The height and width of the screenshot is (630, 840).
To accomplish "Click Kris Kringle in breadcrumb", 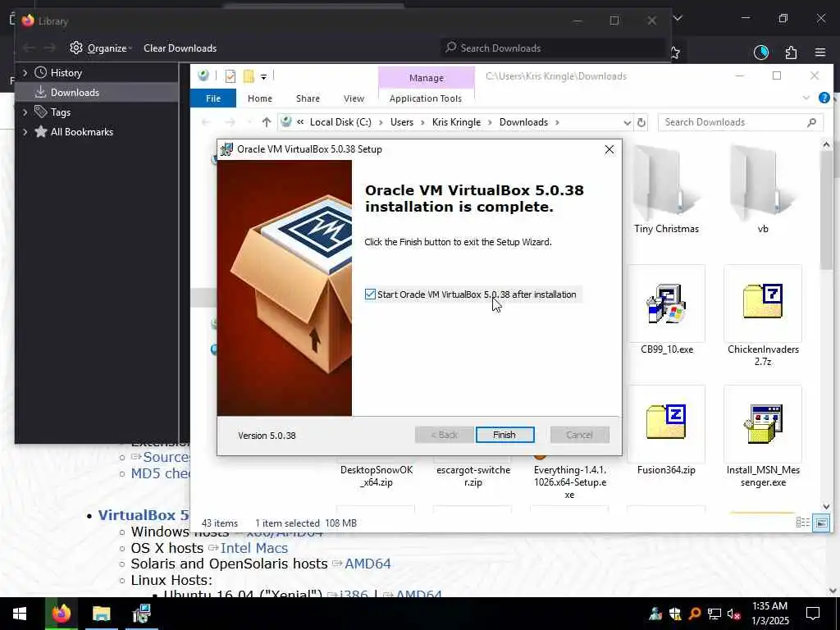I will (456, 122).
